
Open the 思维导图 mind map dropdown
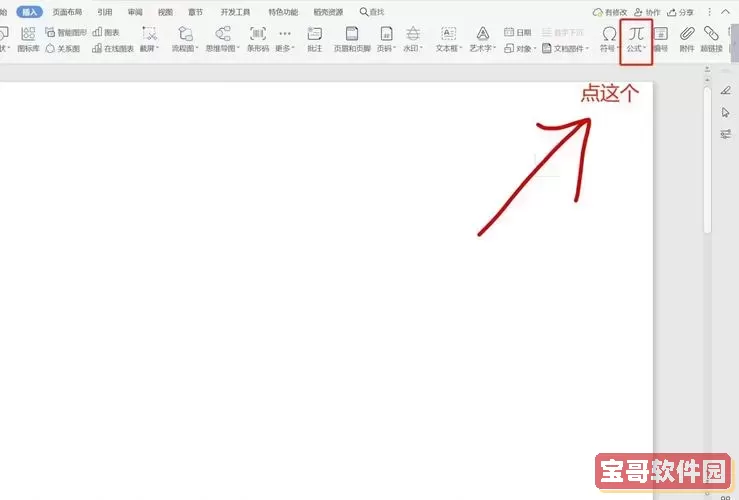tap(222, 40)
